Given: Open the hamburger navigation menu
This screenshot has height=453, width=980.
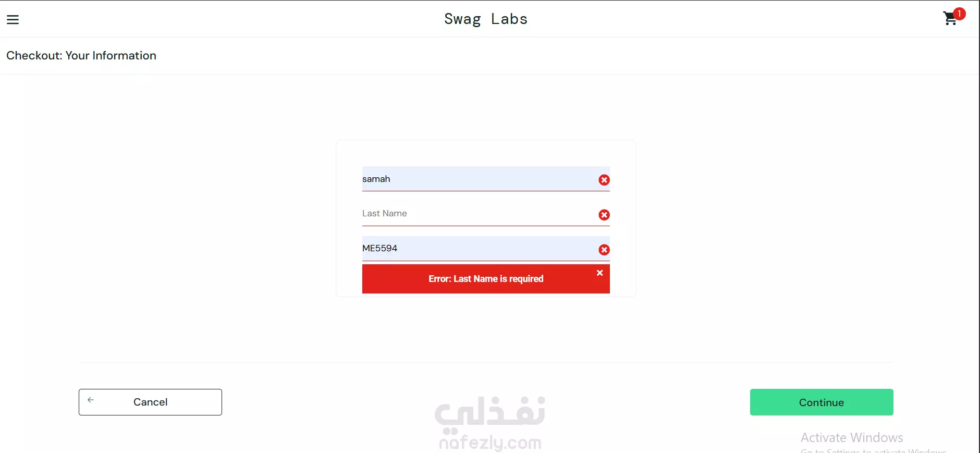Looking at the screenshot, I should click(x=13, y=20).
